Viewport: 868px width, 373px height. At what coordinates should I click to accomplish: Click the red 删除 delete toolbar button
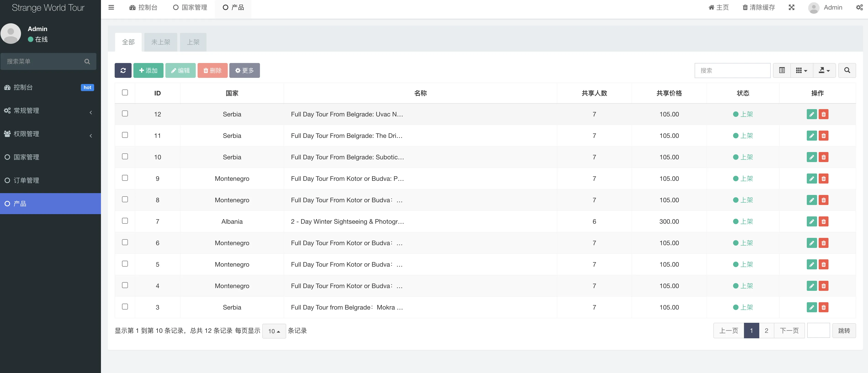[213, 70]
